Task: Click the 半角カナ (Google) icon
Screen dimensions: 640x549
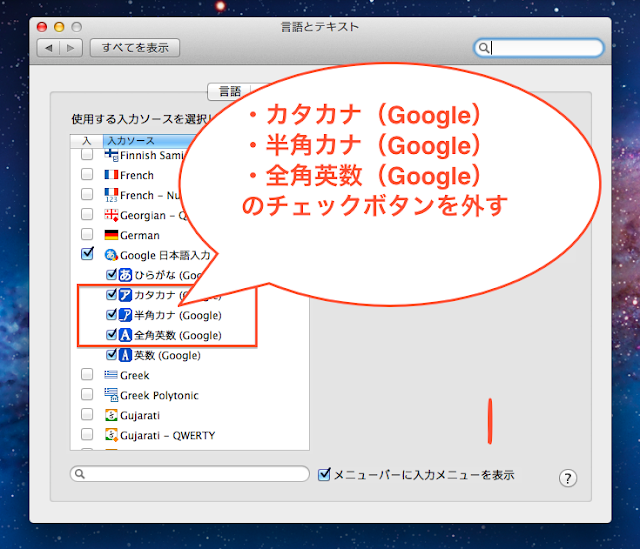Action: coord(125,315)
